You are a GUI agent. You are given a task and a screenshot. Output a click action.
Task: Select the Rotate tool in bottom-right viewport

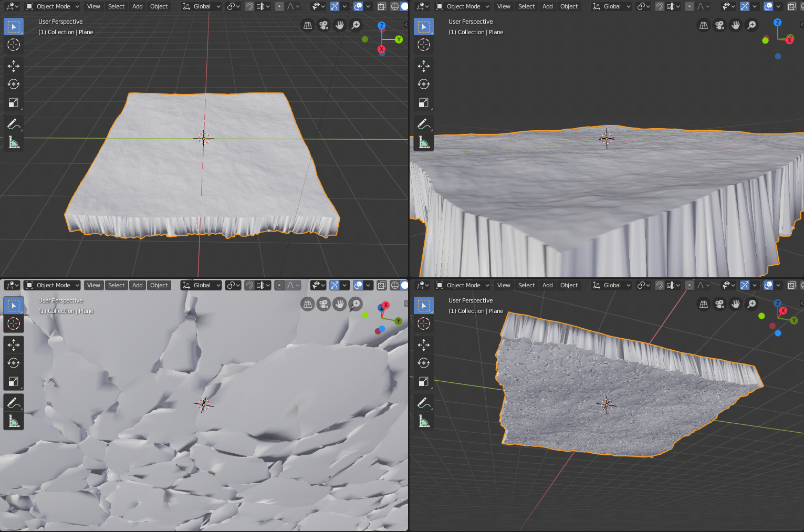(x=424, y=363)
